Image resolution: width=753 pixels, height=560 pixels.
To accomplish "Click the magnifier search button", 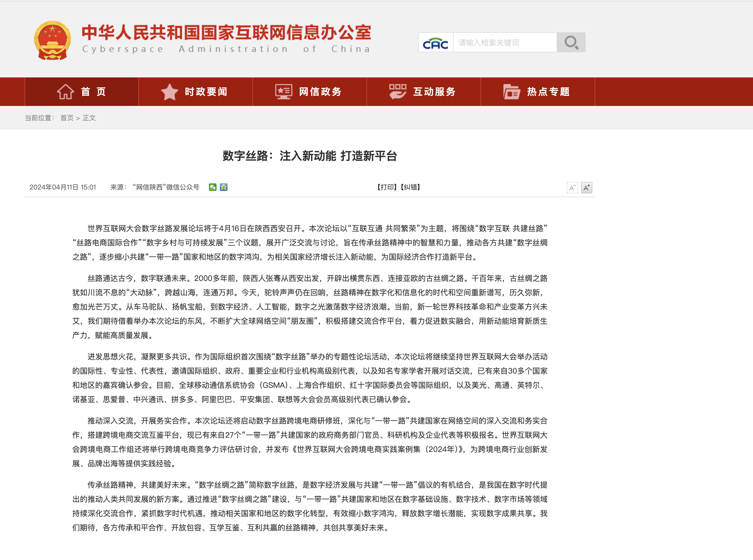I will click(x=571, y=42).
